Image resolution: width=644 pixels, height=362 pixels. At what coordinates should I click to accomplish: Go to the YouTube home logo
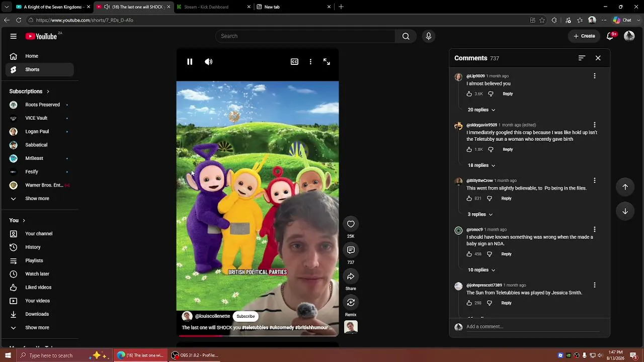pos(41,36)
